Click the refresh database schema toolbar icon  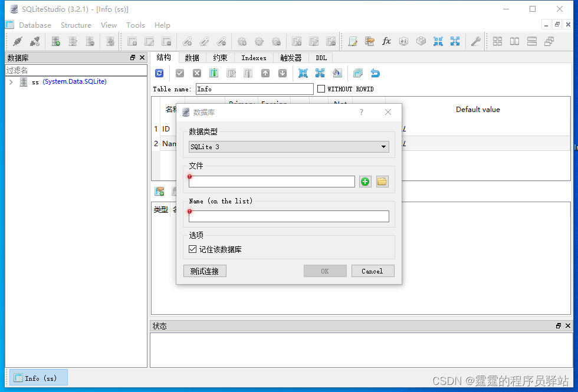click(110, 41)
